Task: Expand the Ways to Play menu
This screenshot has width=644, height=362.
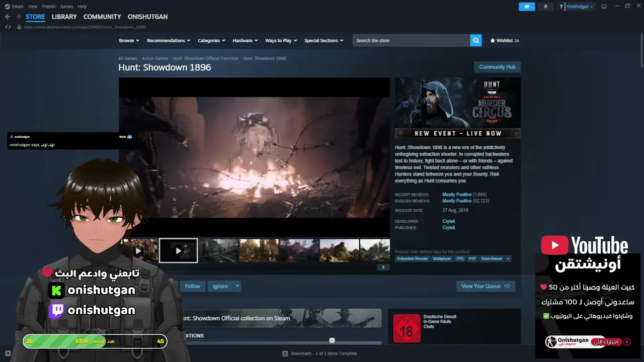Action: 281,40
